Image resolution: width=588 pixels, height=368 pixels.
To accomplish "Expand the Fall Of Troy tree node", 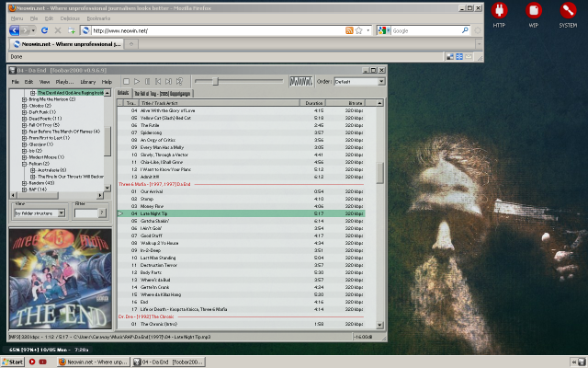I will [24, 125].
